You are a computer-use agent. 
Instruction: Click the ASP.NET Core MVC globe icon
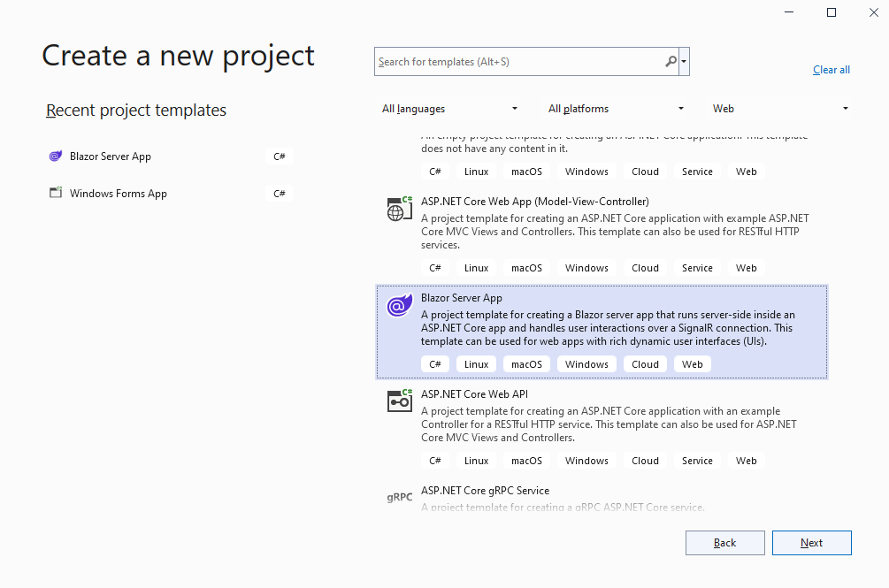click(x=400, y=209)
